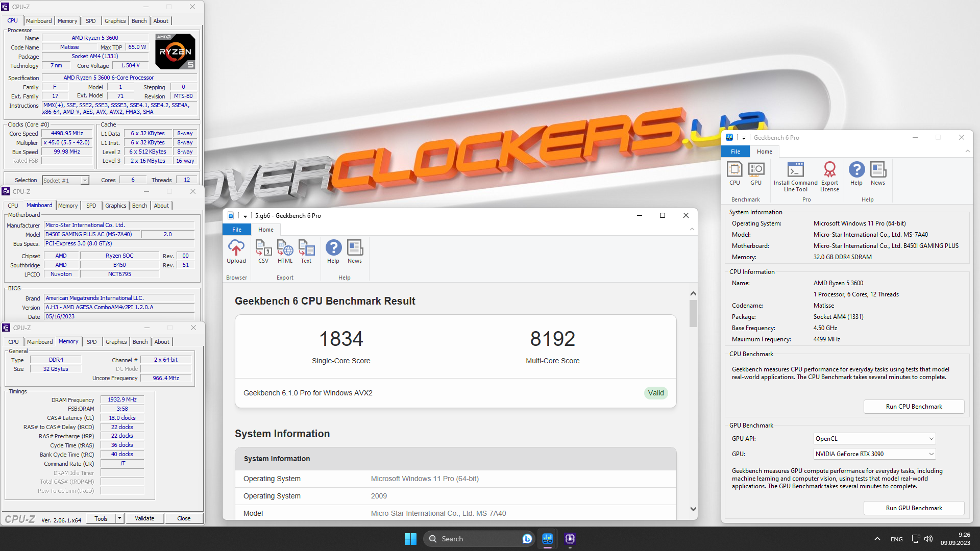Open Tools dropdown arrow in CPU-Z
This screenshot has height=551, width=980.
pos(119,518)
